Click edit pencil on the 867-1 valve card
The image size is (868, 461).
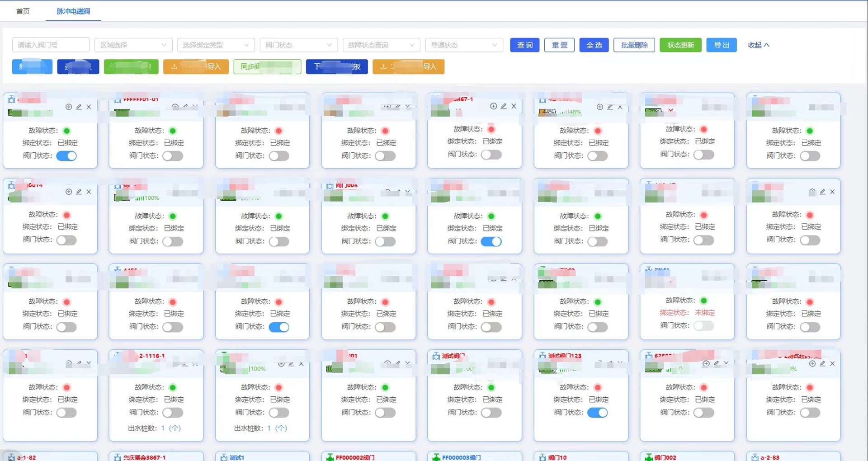[x=504, y=106]
